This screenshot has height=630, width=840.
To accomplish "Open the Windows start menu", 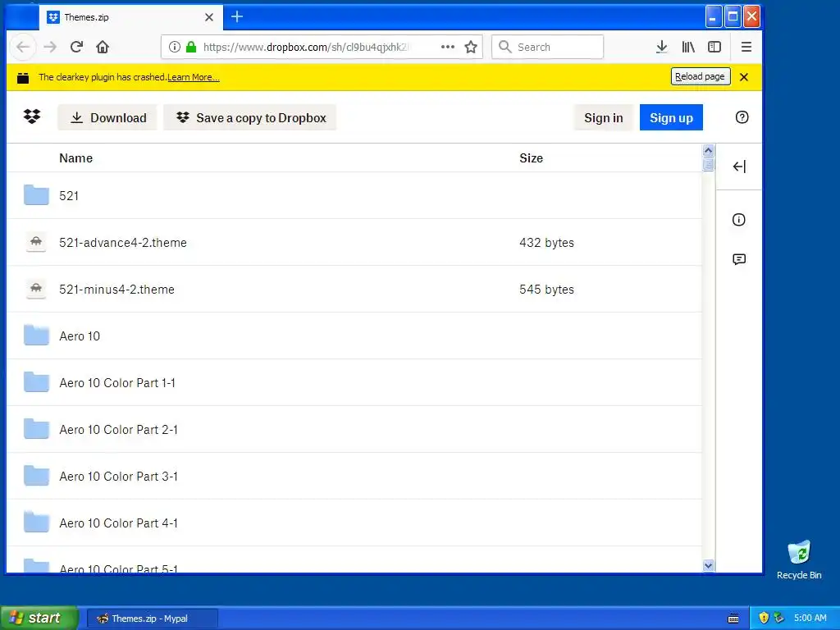I will pyautogui.click(x=39, y=618).
